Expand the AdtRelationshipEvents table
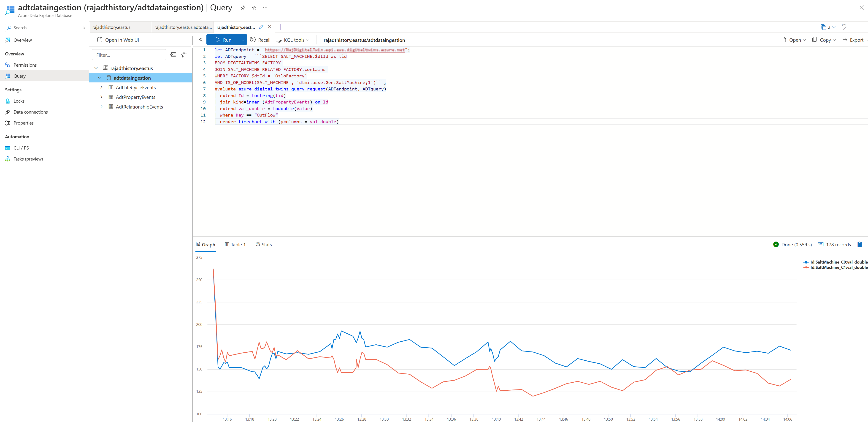868x422 pixels. pyautogui.click(x=101, y=106)
